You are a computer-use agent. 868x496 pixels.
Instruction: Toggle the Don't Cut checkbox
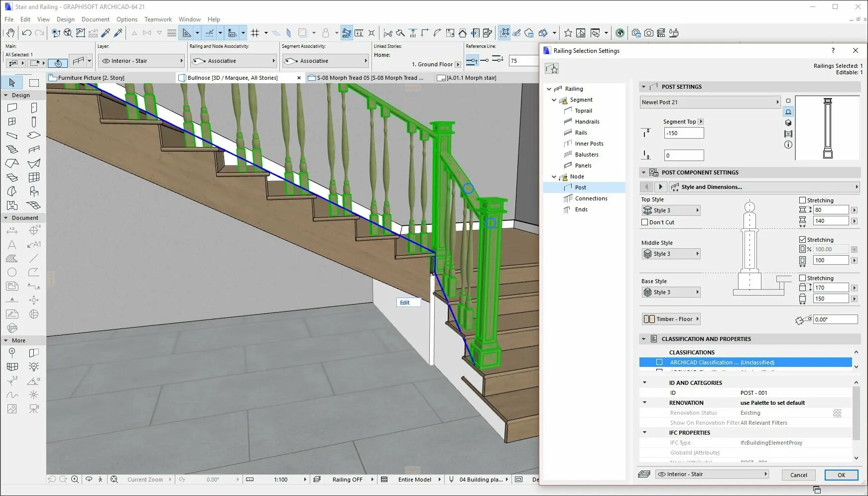[x=645, y=222]
